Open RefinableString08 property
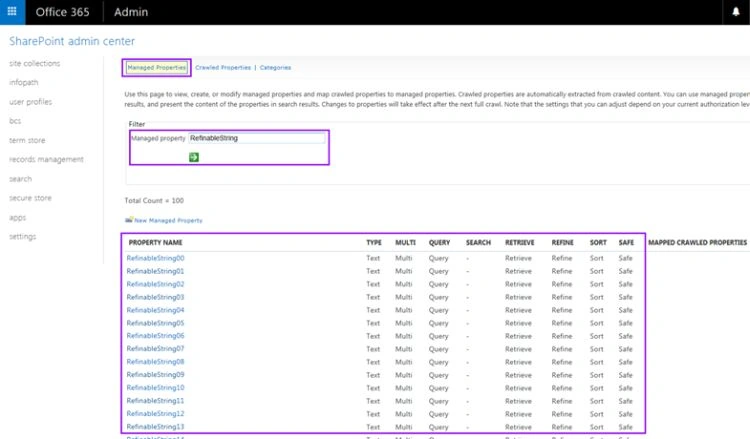750x439 pixels. pos(155,362)
